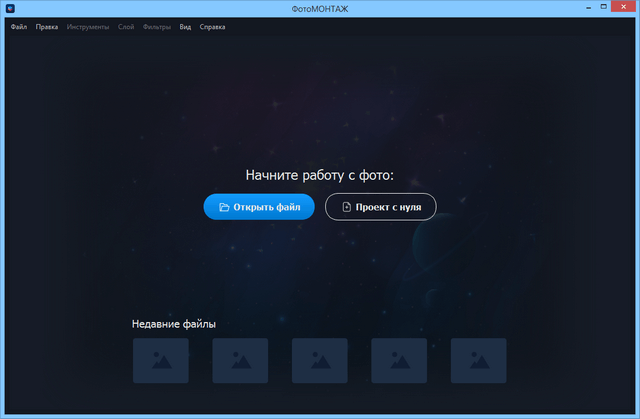Click the new document icon in Проект с нуля
The width and height of the screenshot is (640, 419).
[347, 207]
